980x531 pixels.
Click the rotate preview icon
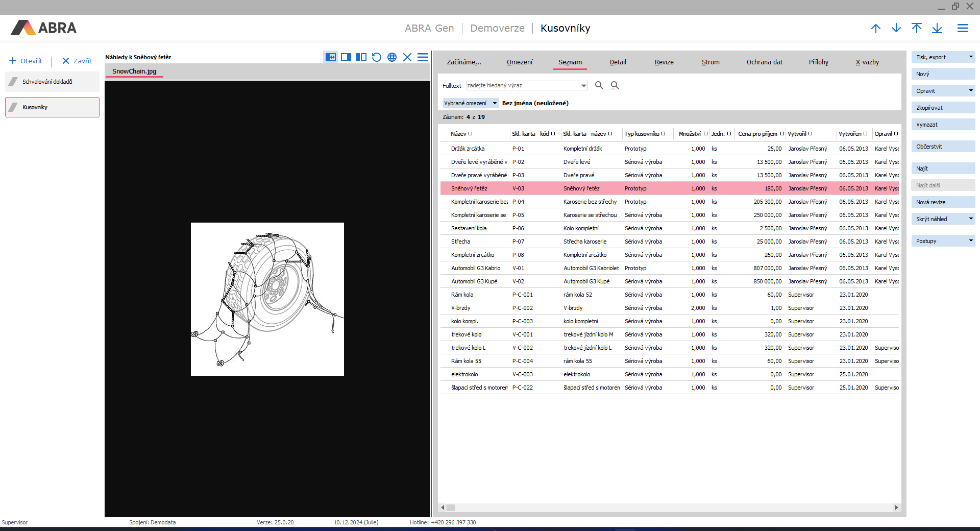(x=377, y=57)
